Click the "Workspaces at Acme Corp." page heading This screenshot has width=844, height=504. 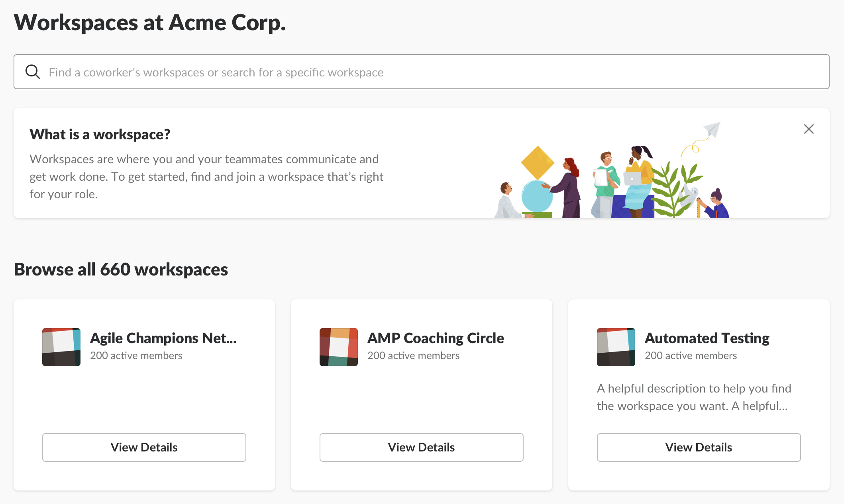pyautogui.click(x=150, y=23)
